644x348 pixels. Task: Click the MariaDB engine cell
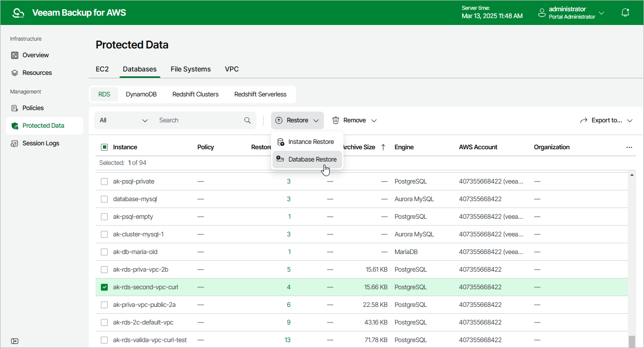406,252
